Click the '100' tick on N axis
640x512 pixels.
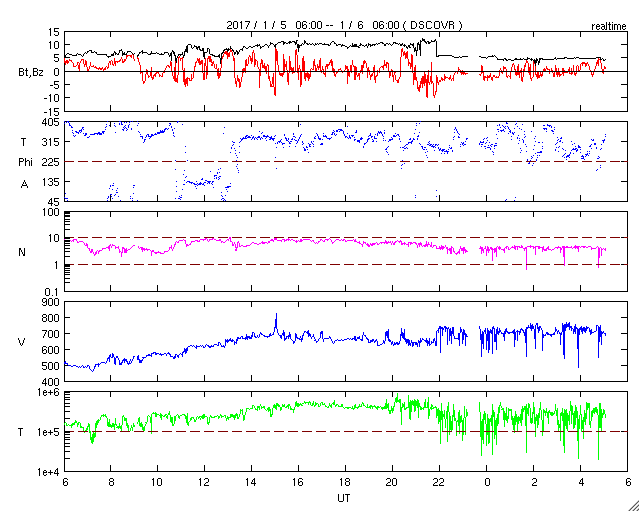(x=51, y=213)
